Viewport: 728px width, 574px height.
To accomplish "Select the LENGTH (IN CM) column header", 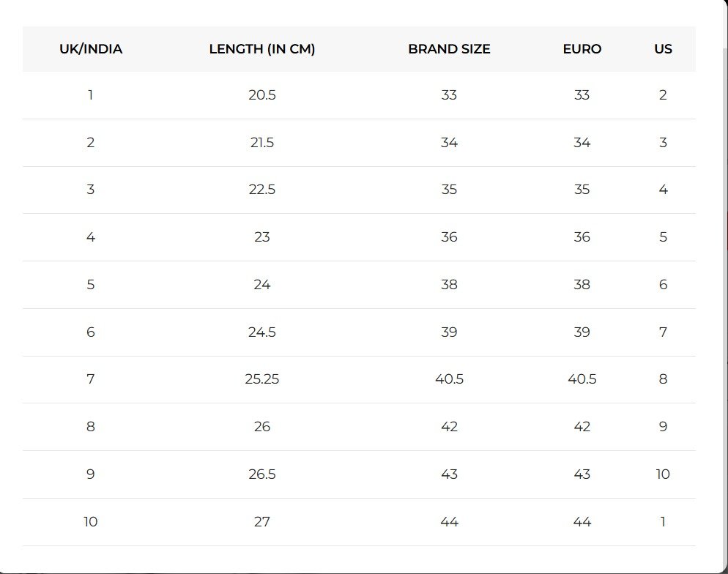I will click(x=262, y=49).
